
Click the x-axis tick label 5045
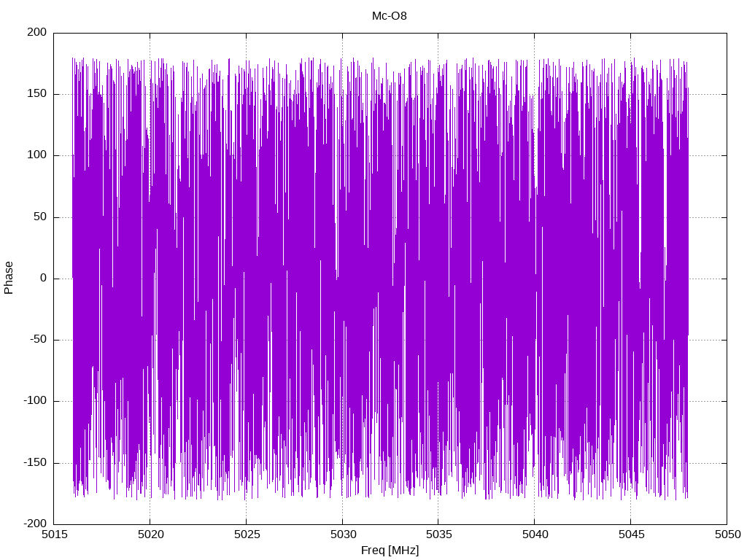coord(631,534)
